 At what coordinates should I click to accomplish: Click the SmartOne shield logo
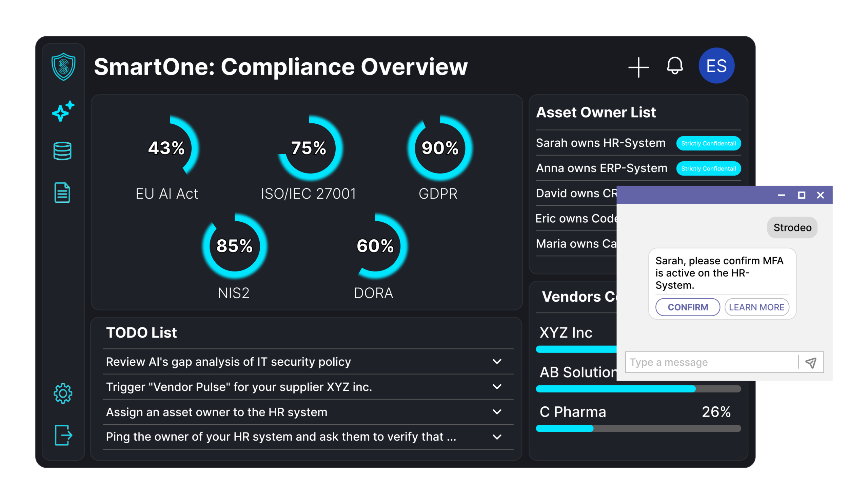[x=63, y=67]
